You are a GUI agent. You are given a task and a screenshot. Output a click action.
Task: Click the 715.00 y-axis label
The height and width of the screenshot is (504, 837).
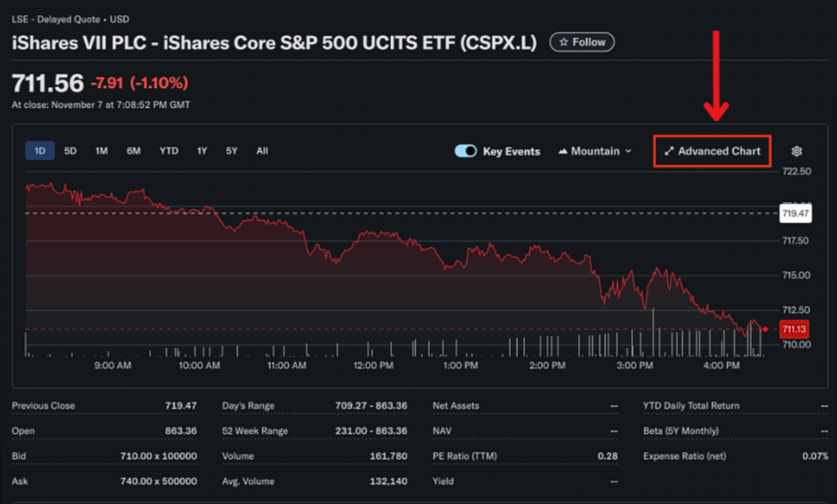[x=797, y=275]
